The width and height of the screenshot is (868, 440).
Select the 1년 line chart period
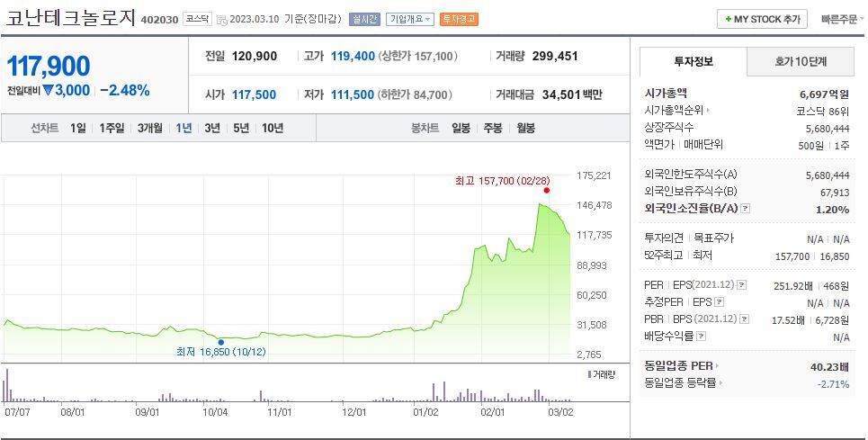pos(183,128)
